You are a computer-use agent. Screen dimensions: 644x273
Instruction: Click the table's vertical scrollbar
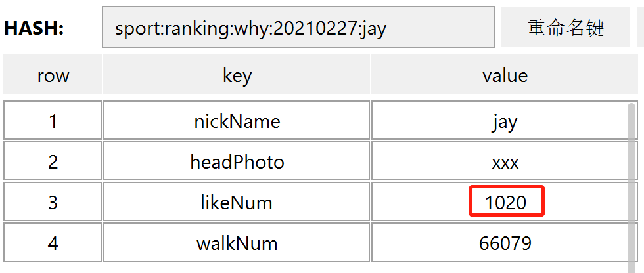click(632, 188)
